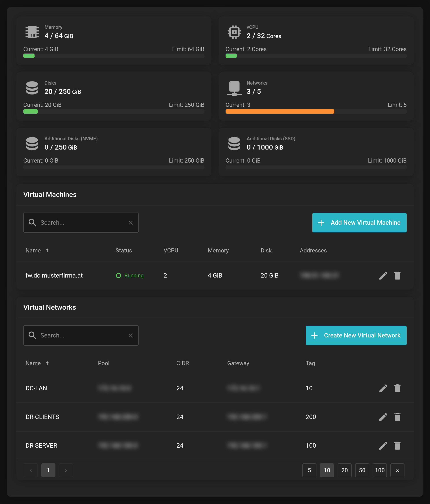Click the Memory chip icon
Viewport: 430px width, 504px height.
[x=32, y=32]
